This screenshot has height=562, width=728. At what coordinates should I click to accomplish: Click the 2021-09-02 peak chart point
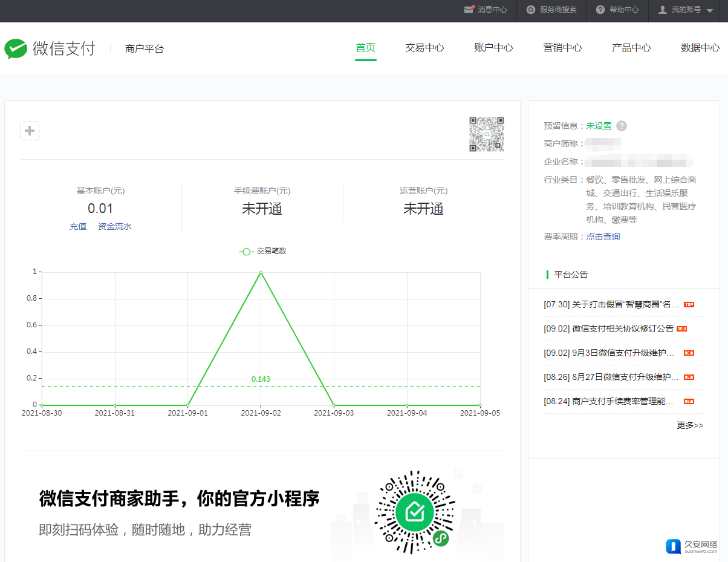click(x=261, y=272)
